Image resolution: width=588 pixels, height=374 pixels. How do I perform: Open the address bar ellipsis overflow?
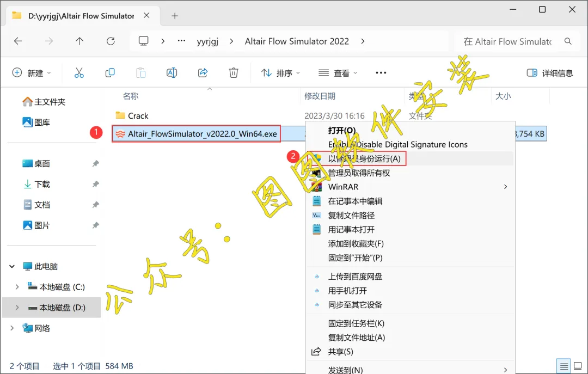point(181,41)
